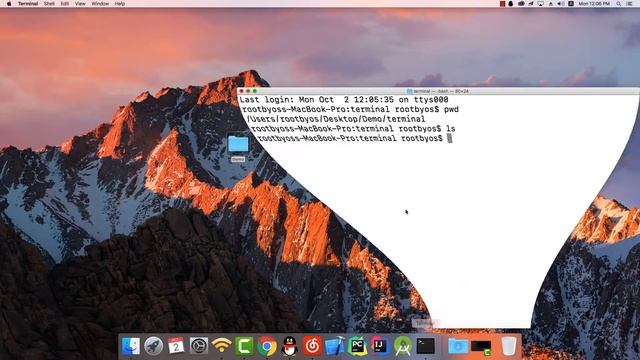Open IntelliJ IDEA from the dock

[380, 346]
